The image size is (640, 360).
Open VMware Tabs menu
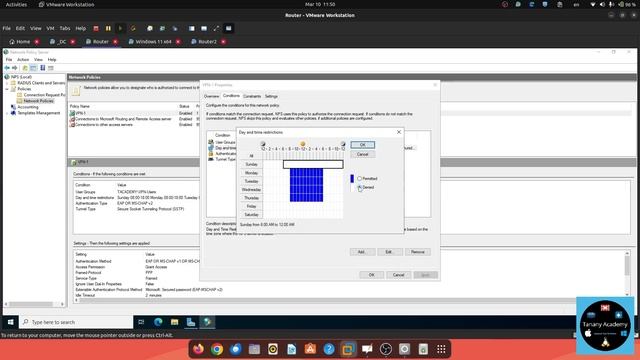point(65,28)
